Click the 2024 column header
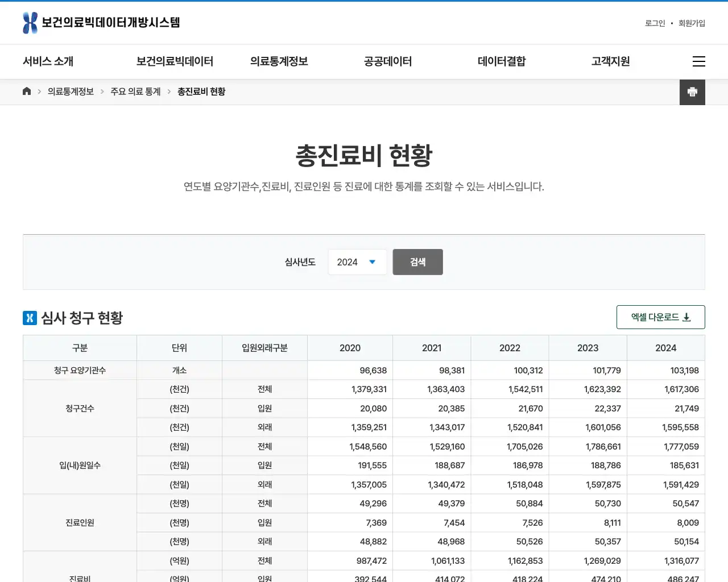The image size is (728, 582). [x=665, y=348]
